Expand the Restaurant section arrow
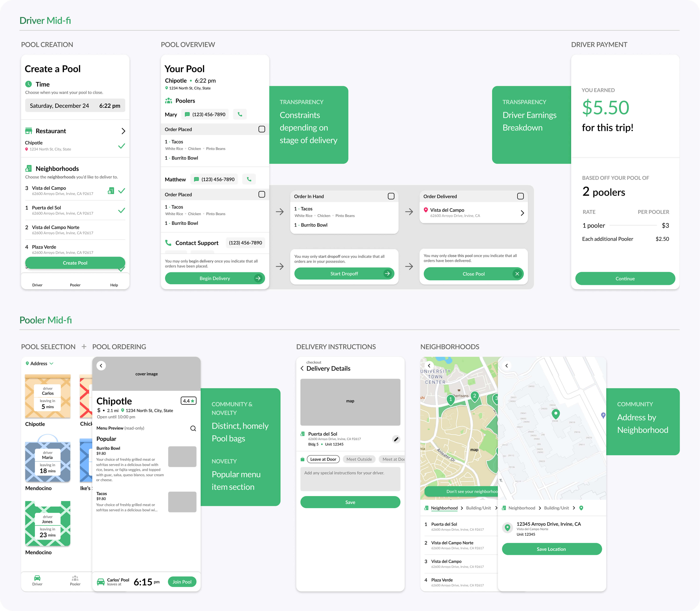Image resolution: width=700 pixels, height=611 pixels. (123, 131)
